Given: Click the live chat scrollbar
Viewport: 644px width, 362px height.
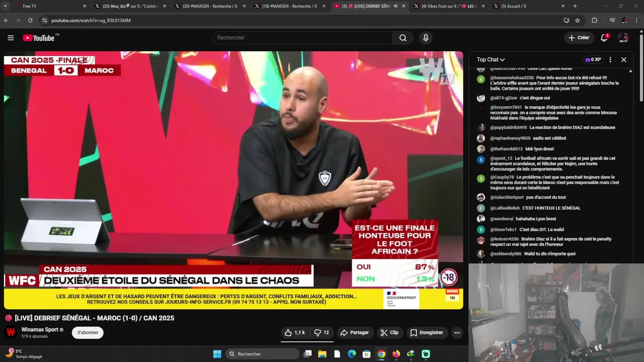Looking at the screenshot, I should point(631,166).
